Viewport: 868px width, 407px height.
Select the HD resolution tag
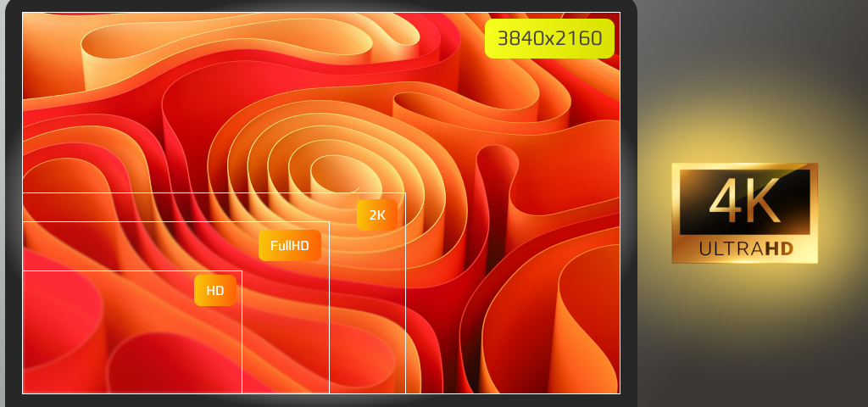(215, 291)
